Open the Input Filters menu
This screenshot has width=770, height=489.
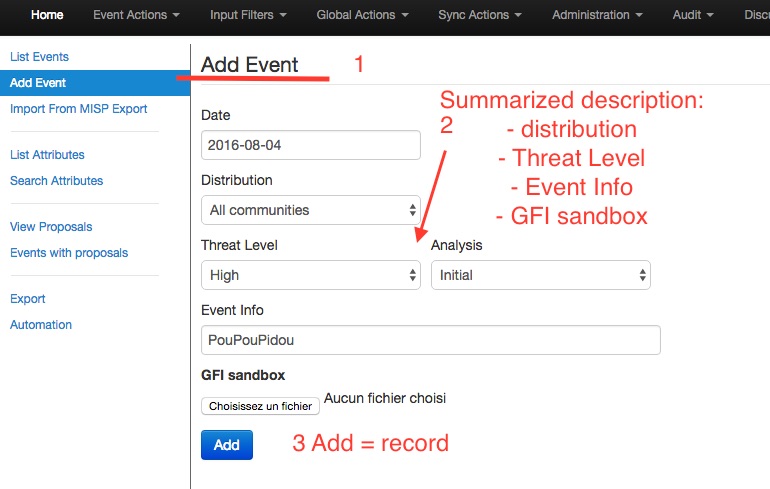[x=248, y=15]
